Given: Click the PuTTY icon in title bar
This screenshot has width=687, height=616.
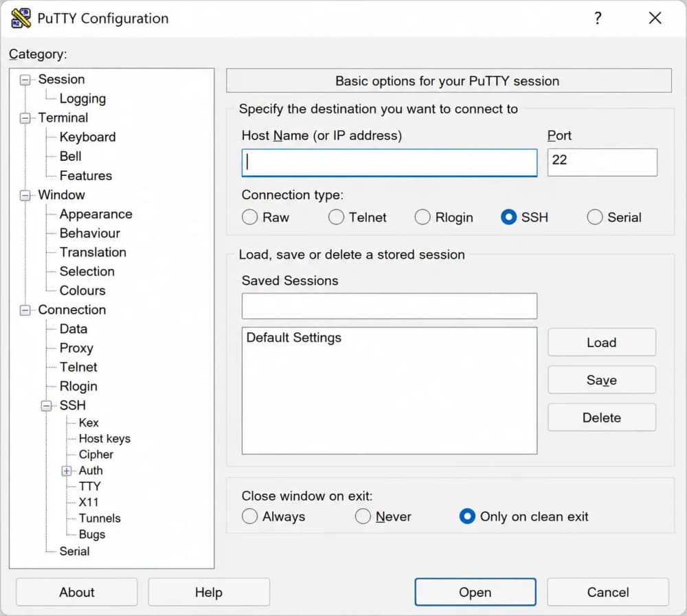Looking at the screenshot, I should point(21,18).
